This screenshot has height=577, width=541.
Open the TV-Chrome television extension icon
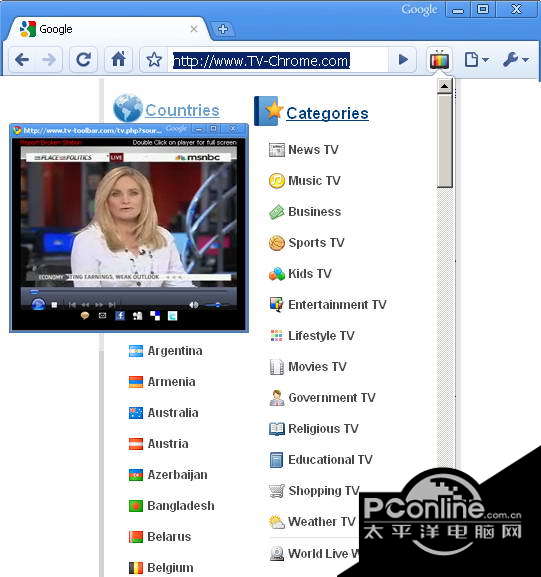pyautogui.click(x=439, y=60)
